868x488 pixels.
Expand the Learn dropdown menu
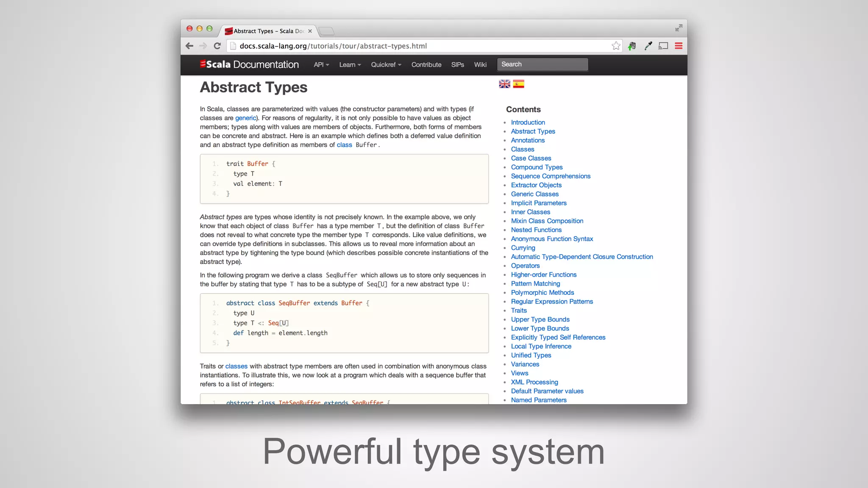click(350, 64)
